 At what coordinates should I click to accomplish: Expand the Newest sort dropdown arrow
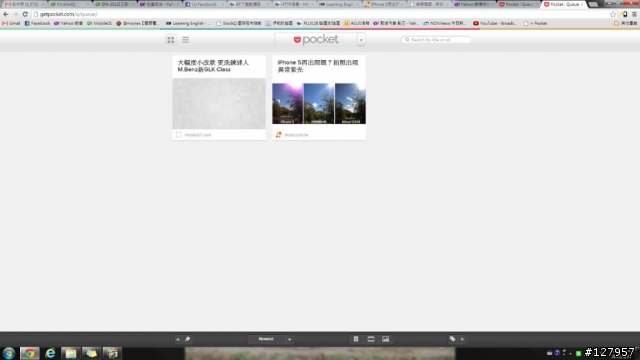pos(289,339)
